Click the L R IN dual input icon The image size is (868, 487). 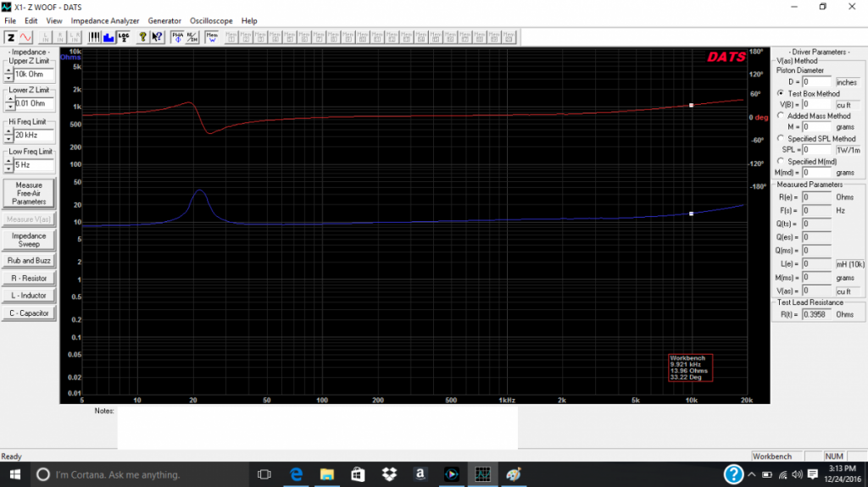[x=75, y=37]
